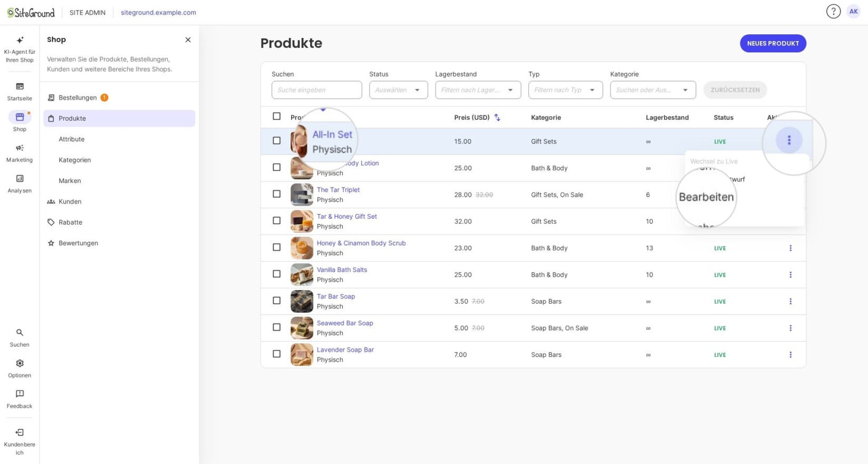Sort by Preis (USD) arrows icon

[497, 118]
